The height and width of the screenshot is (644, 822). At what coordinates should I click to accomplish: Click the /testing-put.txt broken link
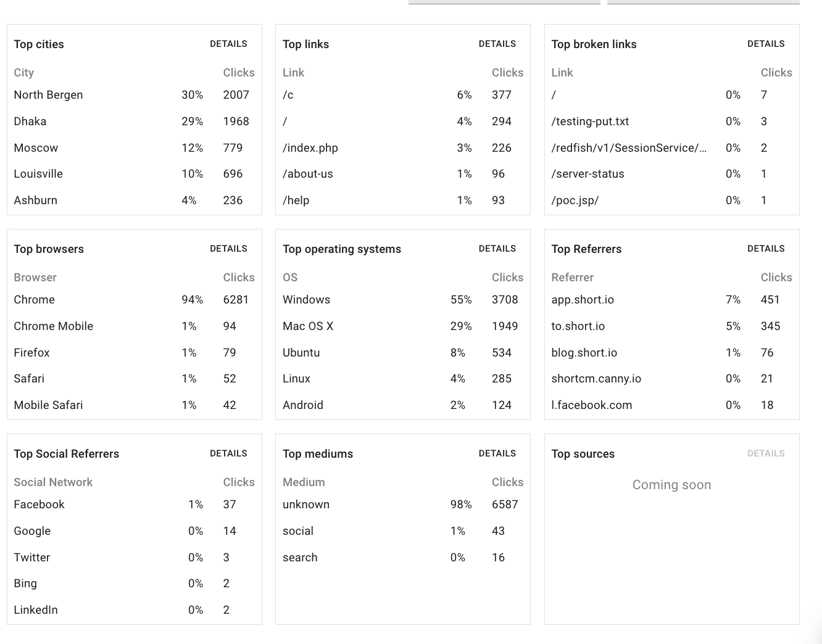click(590, 122)
